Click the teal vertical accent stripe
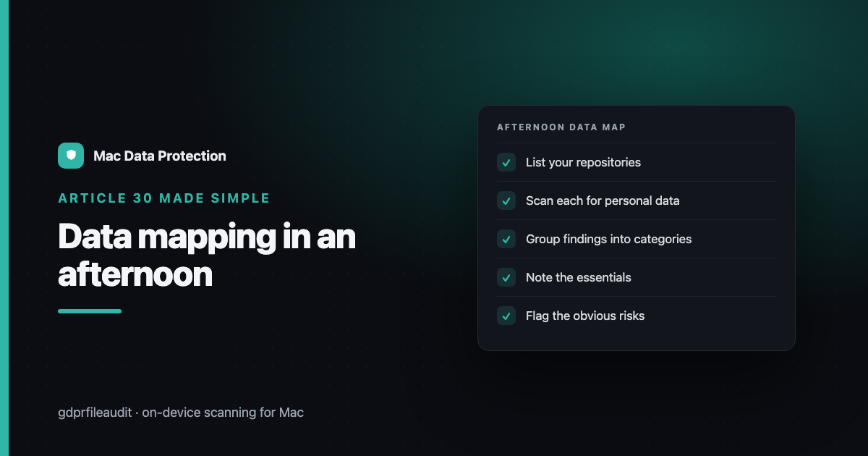 coord(4,228)
